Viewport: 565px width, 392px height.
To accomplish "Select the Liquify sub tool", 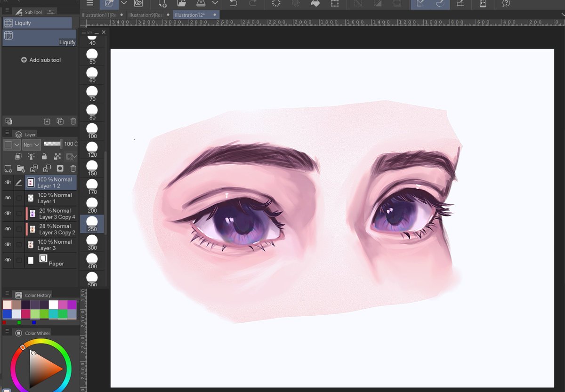I will coord(40,38).
